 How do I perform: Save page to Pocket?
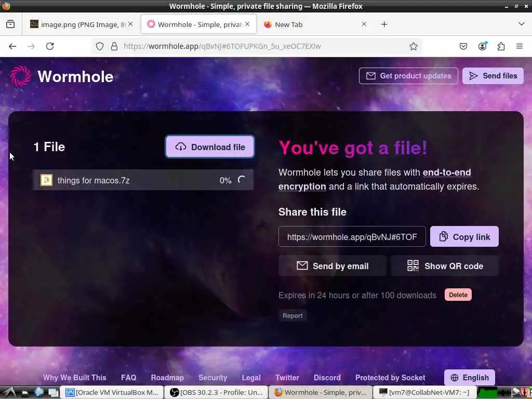point(463,46)
